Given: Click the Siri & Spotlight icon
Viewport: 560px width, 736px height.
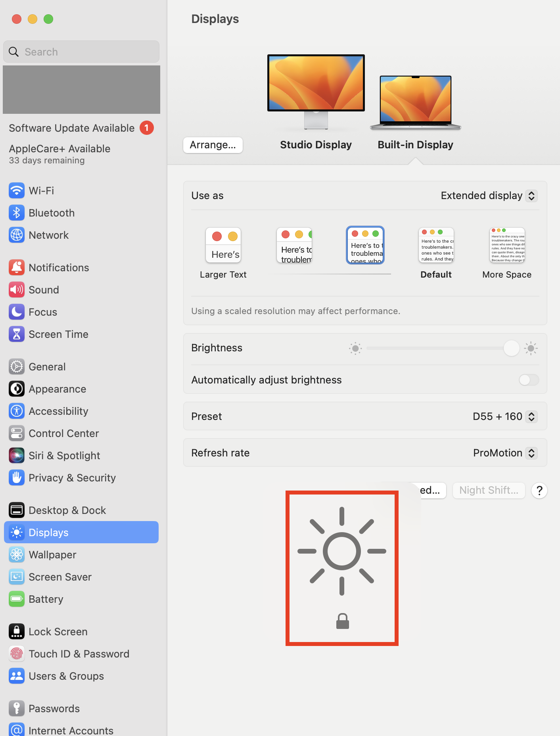Looking at the screenshot, I should 17,456.
